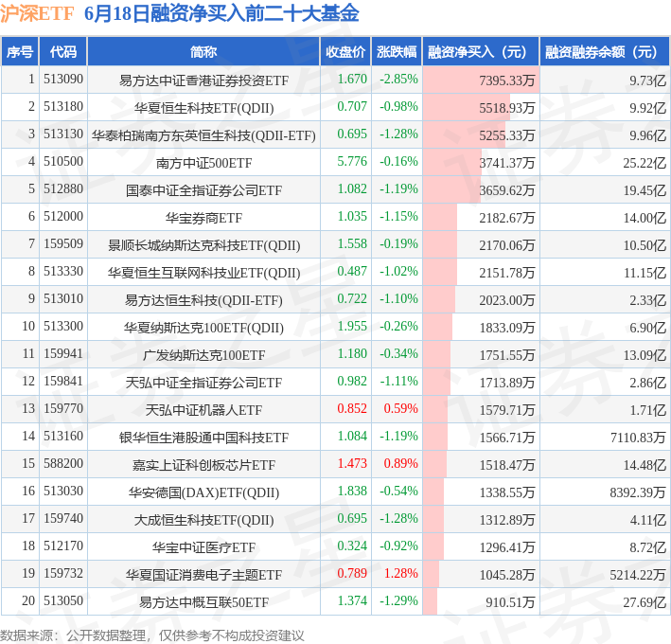The height and width of the screenshot is (644, 671).
Task: Click the 5518.93万 net buy value
Action: pyautogui.click(x=507, y=107)
